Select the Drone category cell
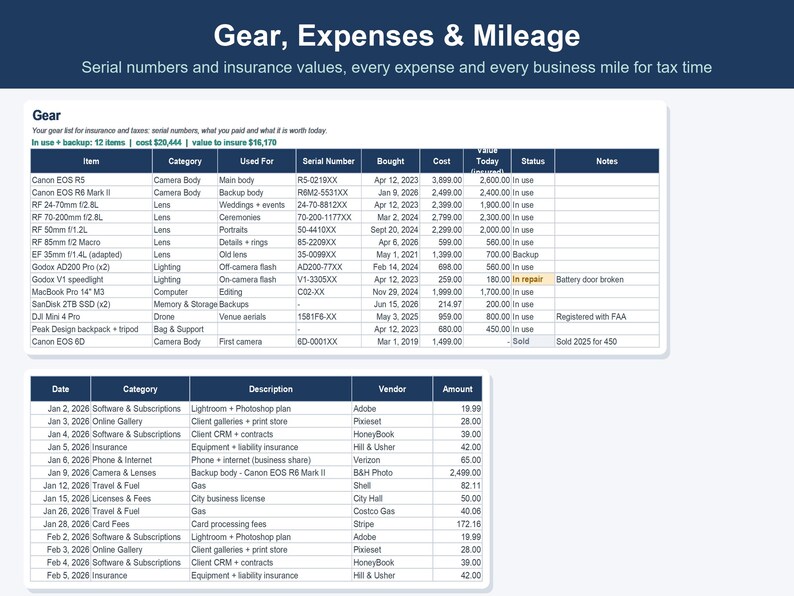This screenshot has height=596, width=794. pyautogui.click(x=185, y=316)
